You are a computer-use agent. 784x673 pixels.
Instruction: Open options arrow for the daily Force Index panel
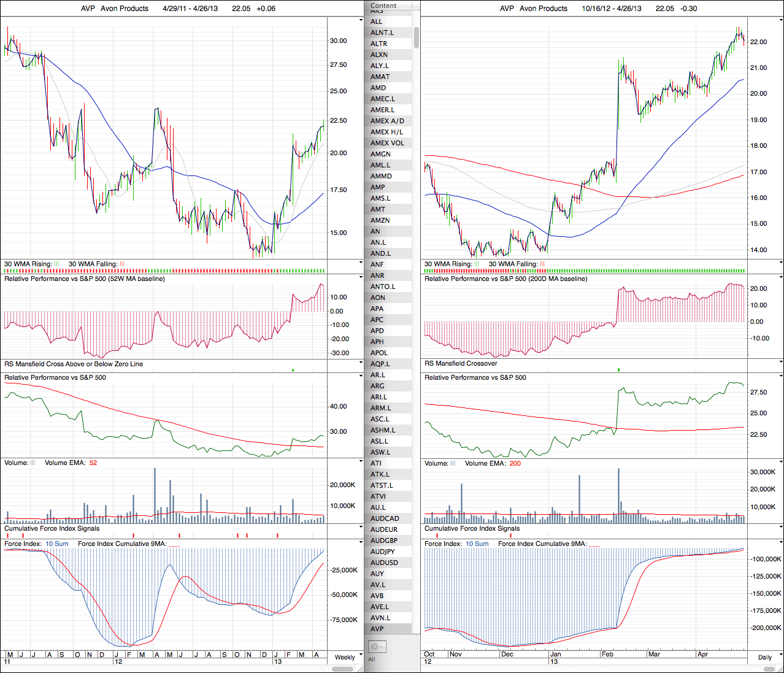point(780,543)
